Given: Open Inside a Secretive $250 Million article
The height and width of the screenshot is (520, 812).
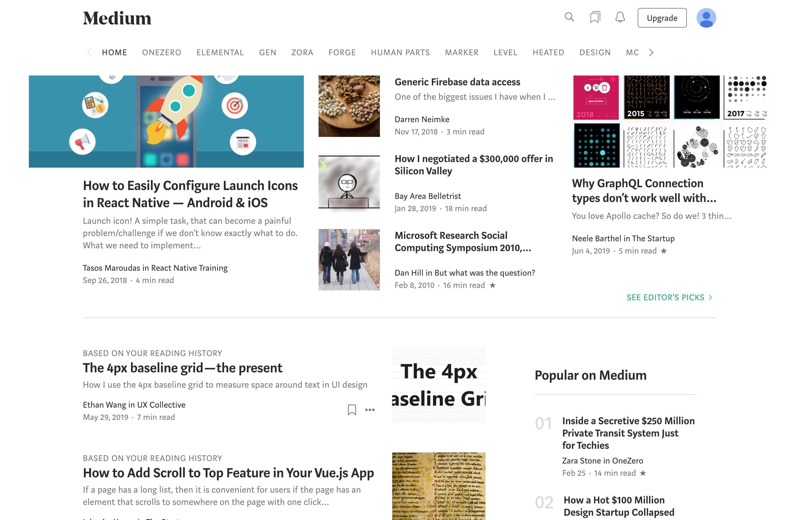Looking at the screenshot, I should 628,433.
